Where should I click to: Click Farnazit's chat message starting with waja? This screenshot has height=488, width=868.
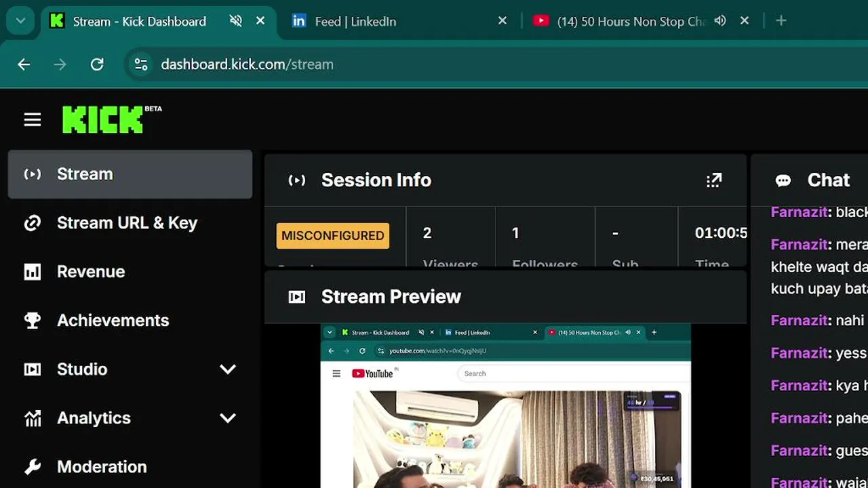click(x=819, y=482)
